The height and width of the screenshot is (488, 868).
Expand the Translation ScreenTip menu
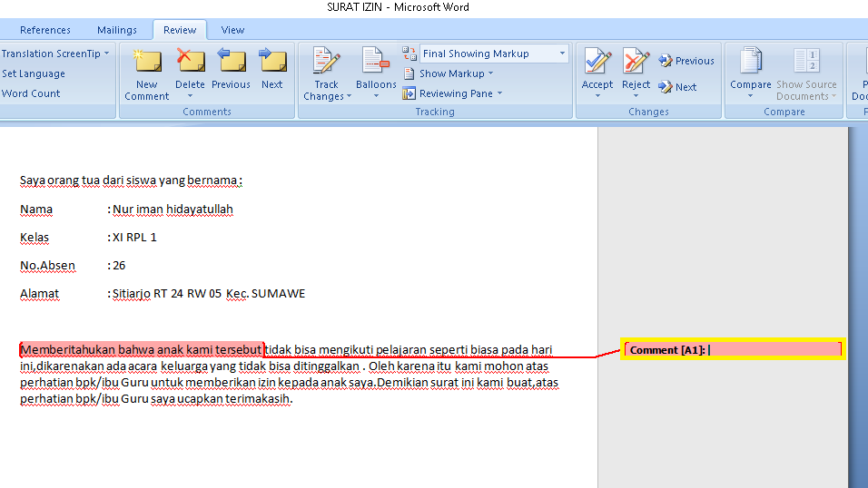point(54,54)
